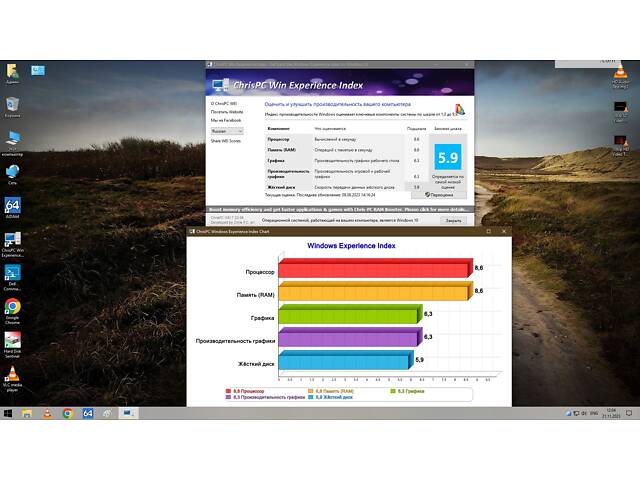Click the orange Память (RAM) bar in chart
Viewport: 640px width, 480px height.
pyautogui.click(x=375, y=292)
